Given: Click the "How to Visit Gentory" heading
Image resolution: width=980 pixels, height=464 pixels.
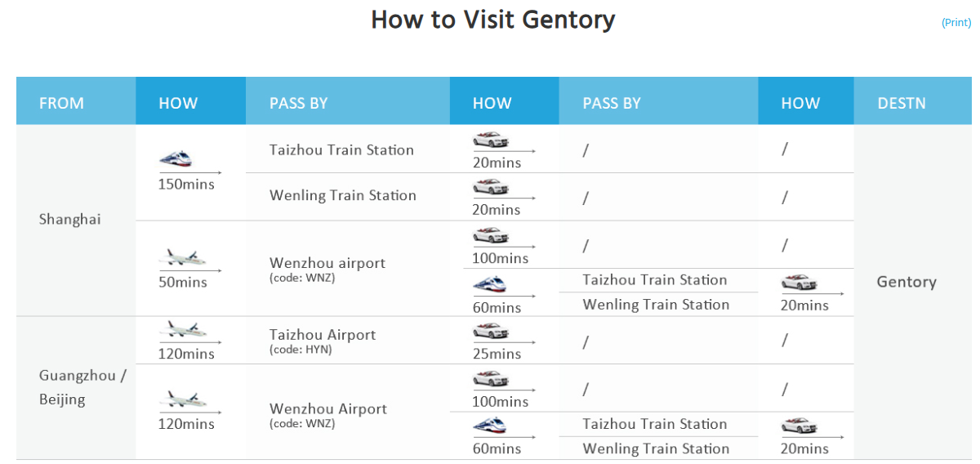Looking at the screenshot, I should point(492,20).
